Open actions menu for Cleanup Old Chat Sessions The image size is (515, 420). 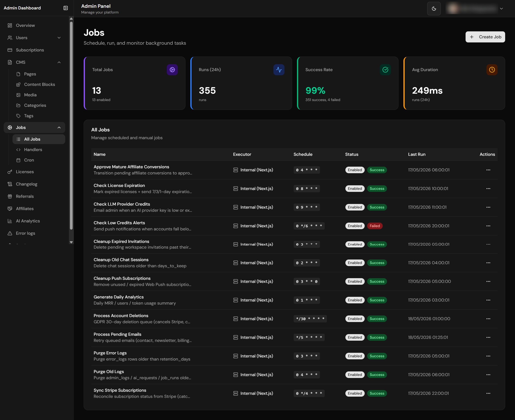[488, 263]
